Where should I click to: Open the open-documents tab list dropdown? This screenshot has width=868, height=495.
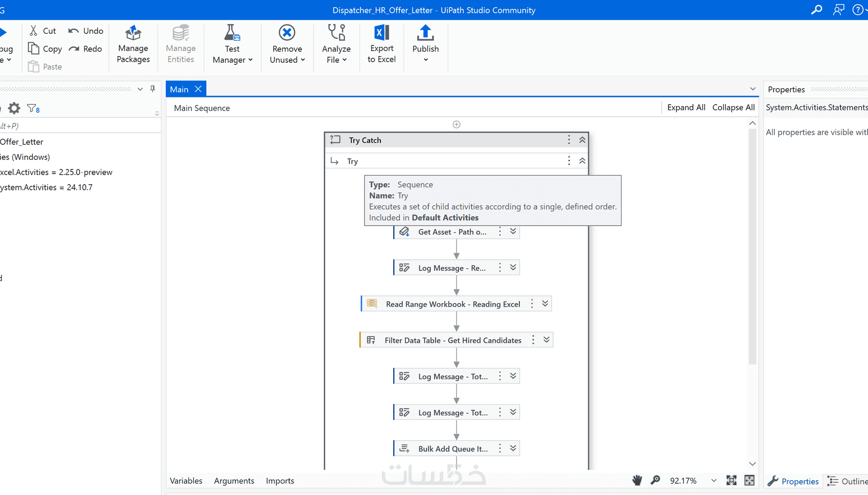pyautogui.click(x=753, y=89)
